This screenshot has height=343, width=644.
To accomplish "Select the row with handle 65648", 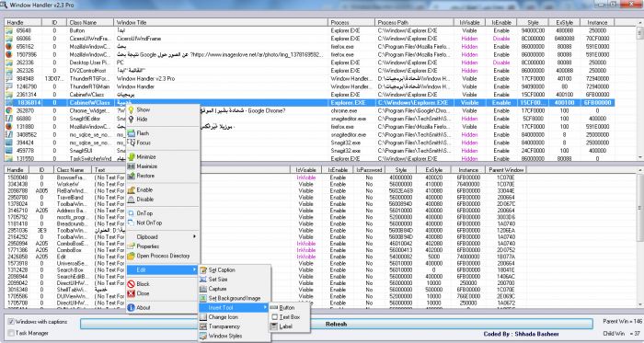I will click(310, 30).
